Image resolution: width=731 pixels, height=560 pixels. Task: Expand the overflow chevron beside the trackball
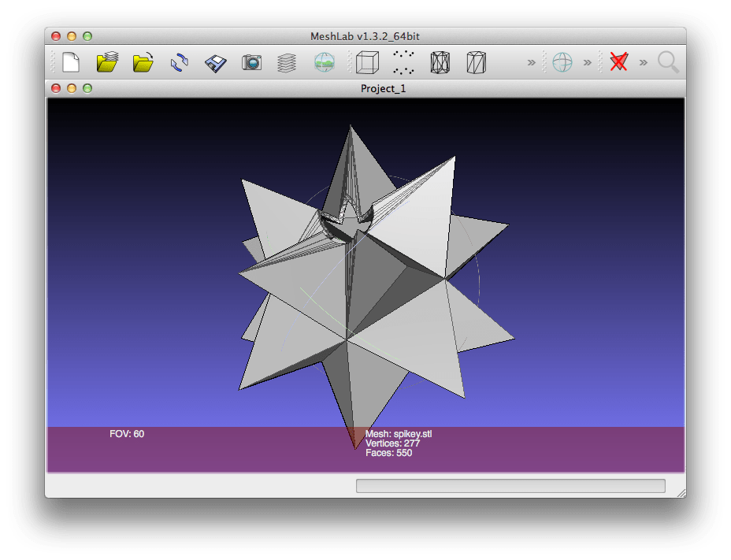point(586,62)
